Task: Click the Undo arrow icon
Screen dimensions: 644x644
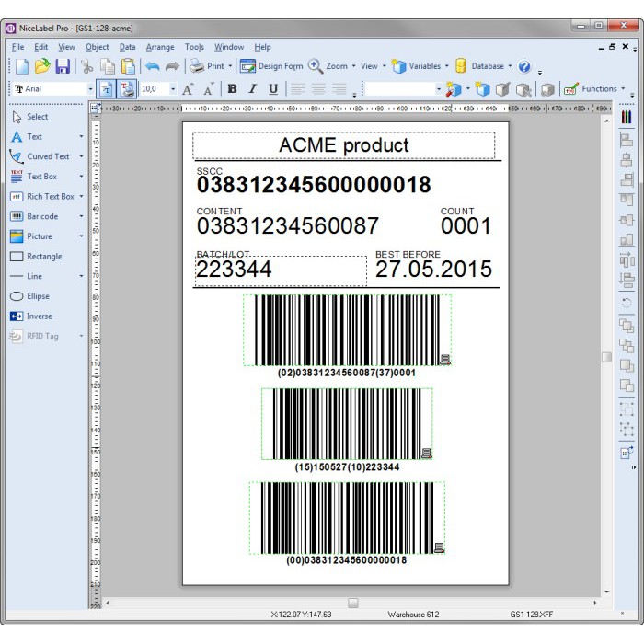Action: [152, 66]
